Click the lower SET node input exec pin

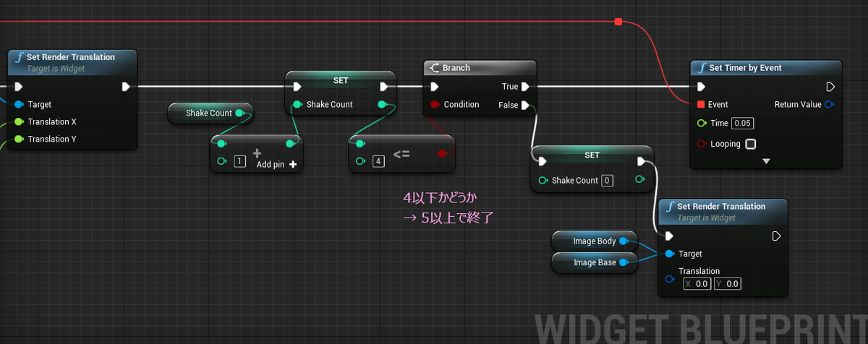coord(541,161)
